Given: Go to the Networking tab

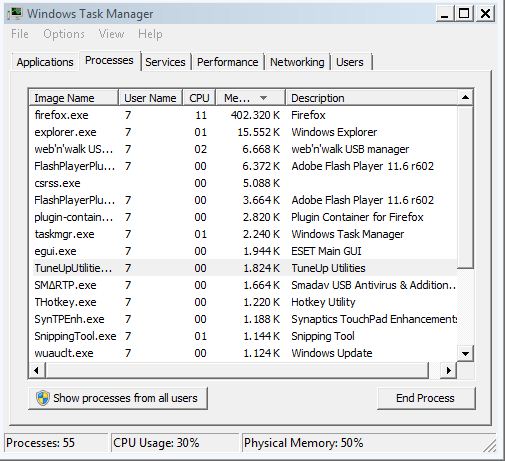Looking at the screenshot, I should (297, 62).
